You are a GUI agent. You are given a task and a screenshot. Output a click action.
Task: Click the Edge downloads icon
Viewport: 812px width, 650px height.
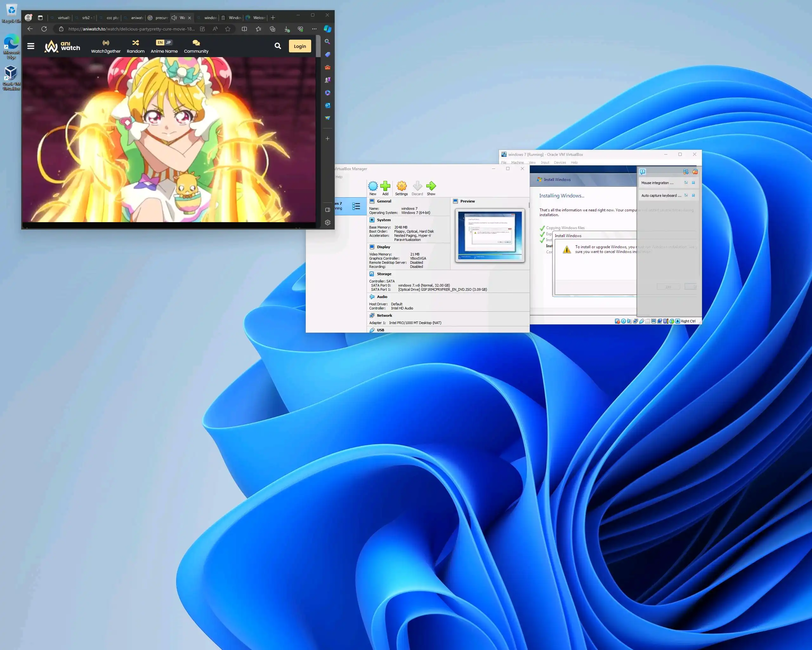[x=287, y=29]
